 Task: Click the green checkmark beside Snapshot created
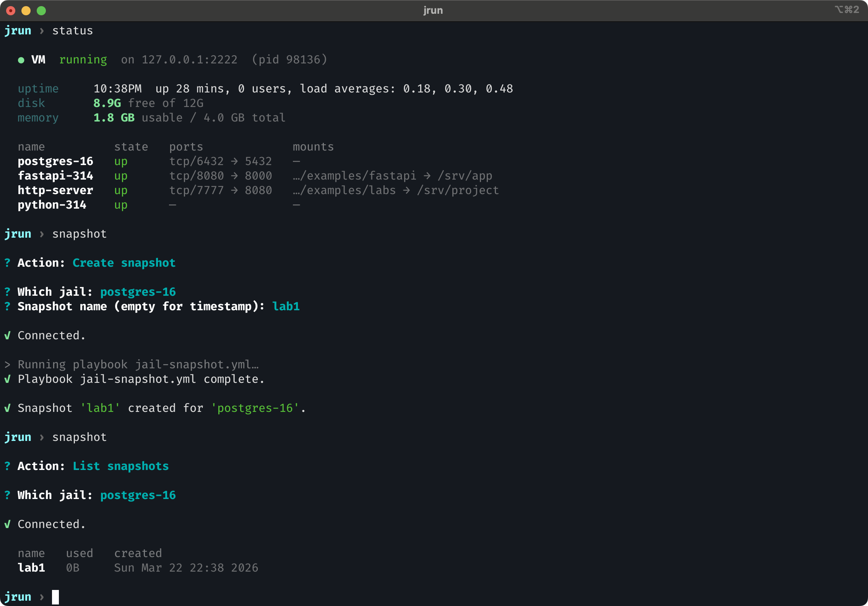coord(7,408)
